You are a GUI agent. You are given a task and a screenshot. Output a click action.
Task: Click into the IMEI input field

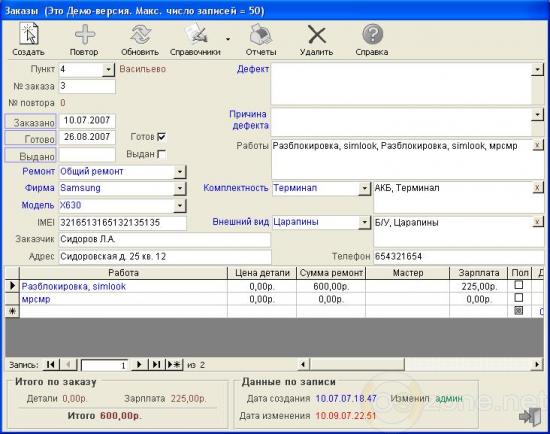coord(122,223)
